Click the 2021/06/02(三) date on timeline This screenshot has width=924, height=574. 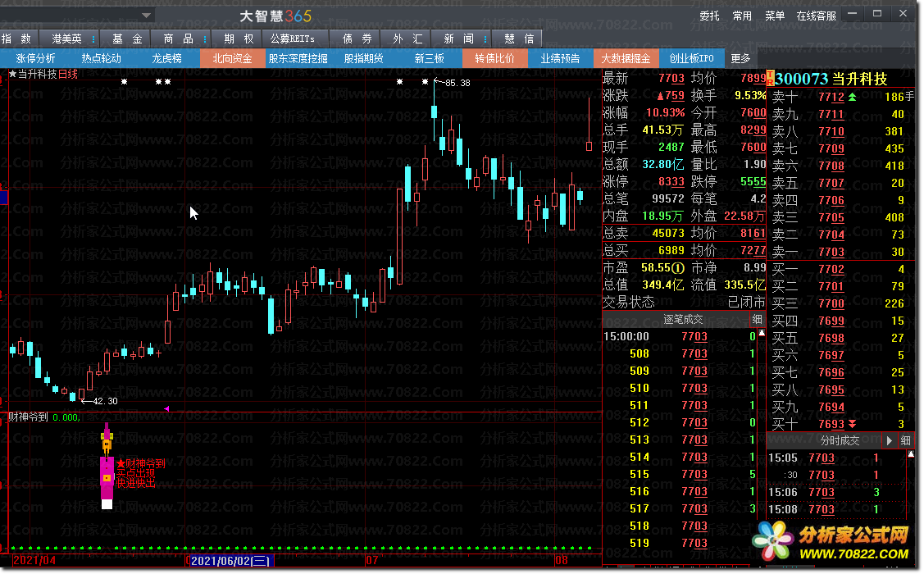230,560
